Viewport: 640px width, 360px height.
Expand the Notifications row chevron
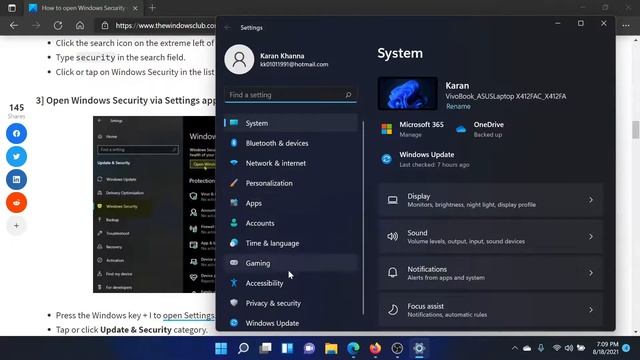point(591,273)
